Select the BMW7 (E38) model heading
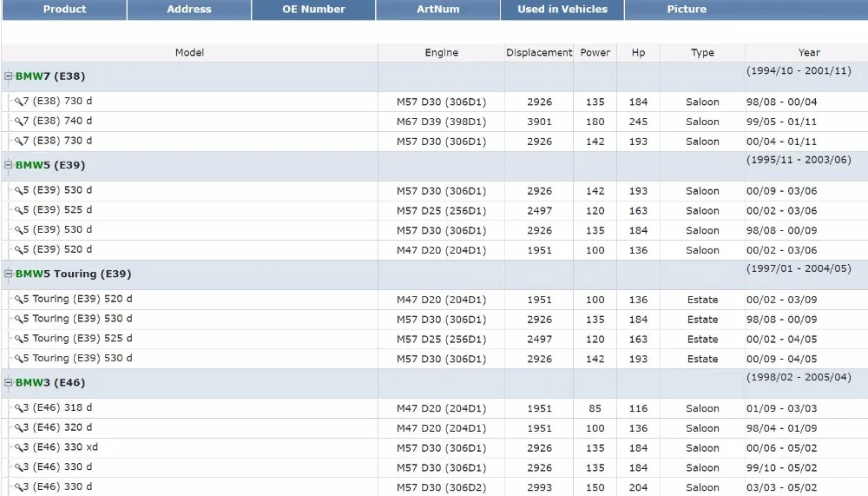This screenshot has height=496, width=868. (50, 76)
